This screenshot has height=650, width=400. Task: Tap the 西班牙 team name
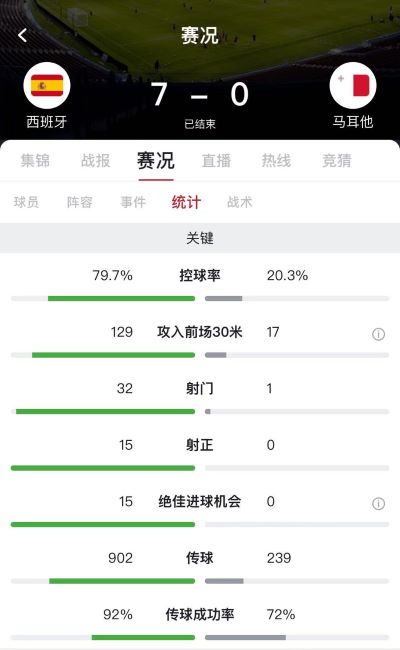47,122
